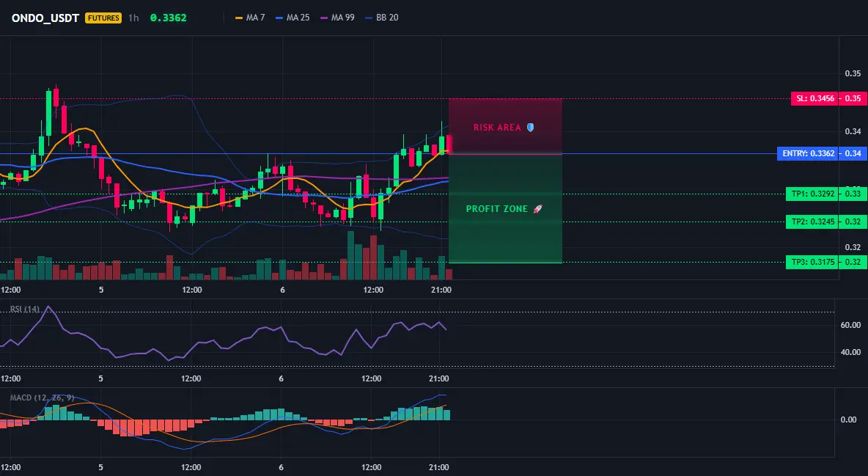Click the FUTURES badge

click(103, 18)
